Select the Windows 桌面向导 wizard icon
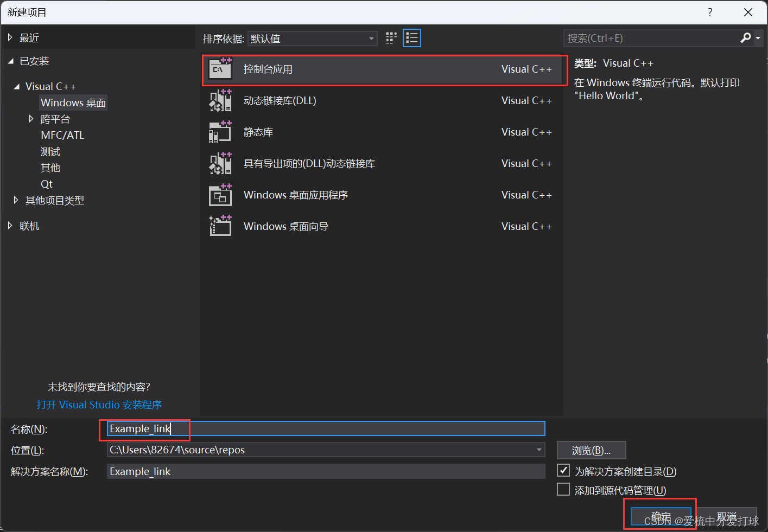The image size is (768, 532). point(220,226)
